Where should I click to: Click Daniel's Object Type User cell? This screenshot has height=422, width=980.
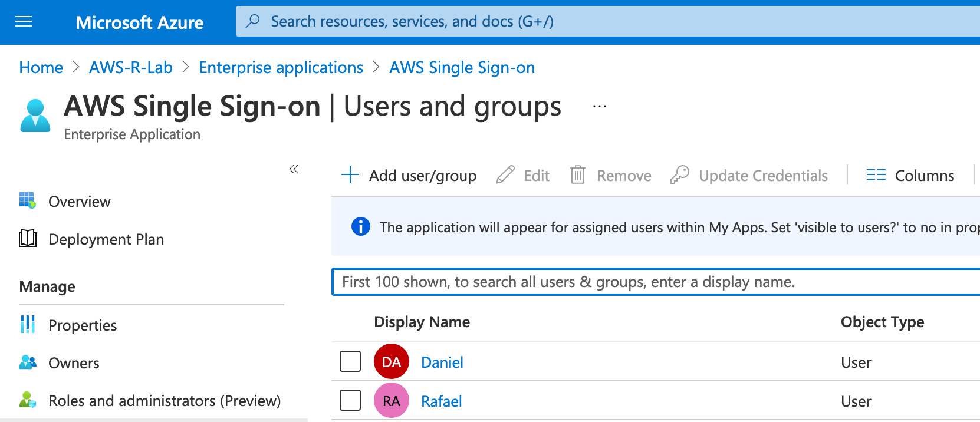point(856,362)
